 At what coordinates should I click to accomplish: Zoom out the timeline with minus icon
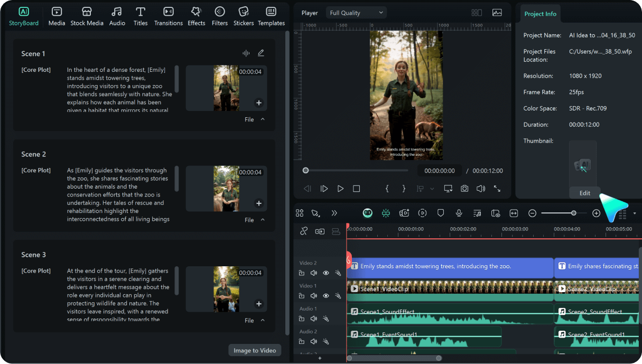[532, 213]
